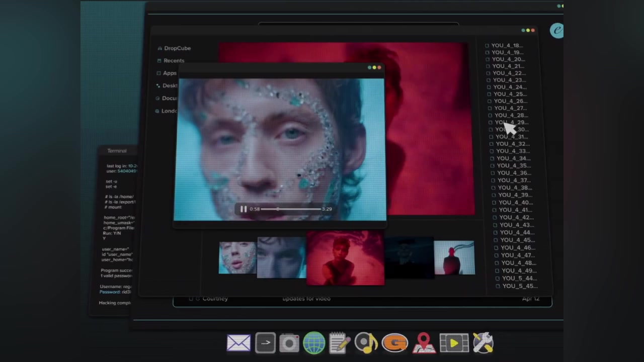This screenshot has width=644, height=362.
Task: Click the file icon beside YOU_4_22
Action: pos(489,73)
